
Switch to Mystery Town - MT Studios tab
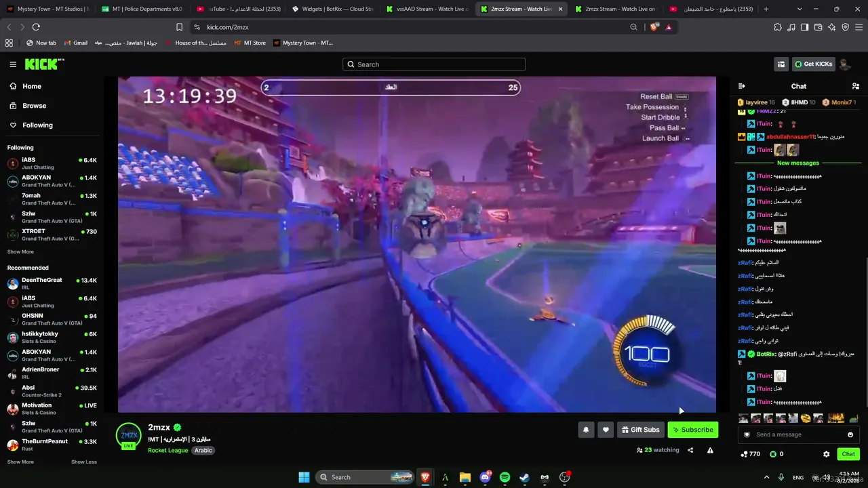47,9
